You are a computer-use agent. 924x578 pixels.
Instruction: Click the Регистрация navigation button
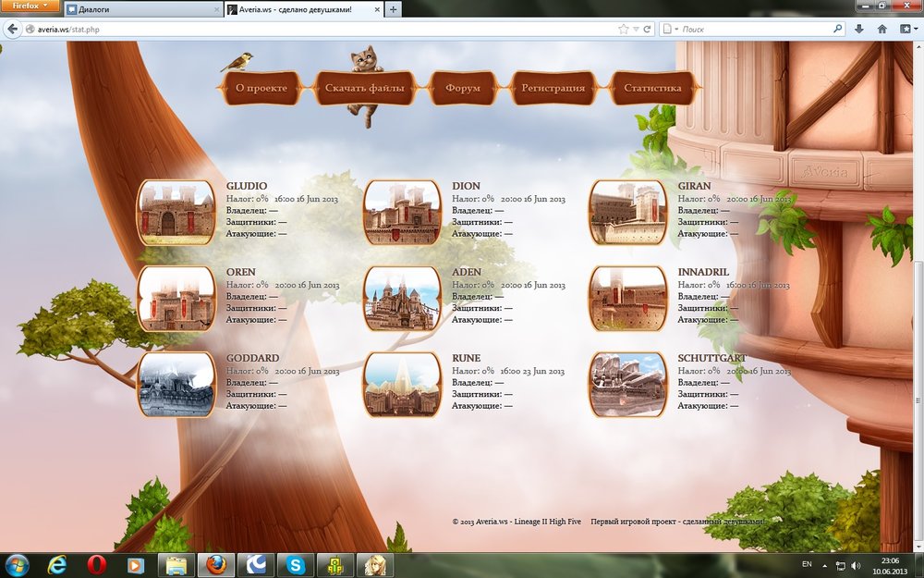[x=553, y=89]
